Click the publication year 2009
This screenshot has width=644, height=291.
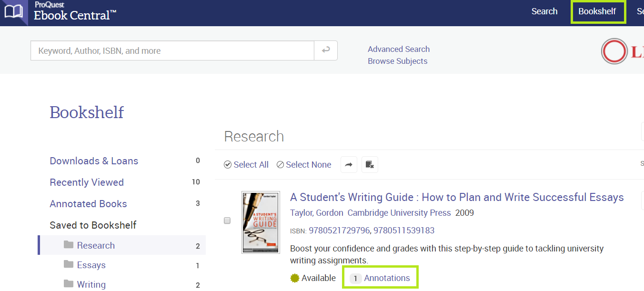click(464, 213)
